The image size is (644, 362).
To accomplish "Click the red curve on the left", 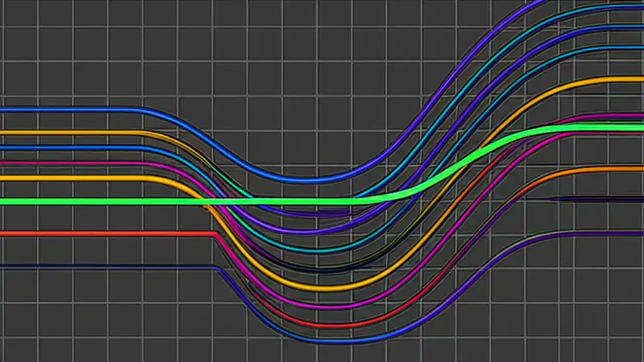I will pos(101,232).
